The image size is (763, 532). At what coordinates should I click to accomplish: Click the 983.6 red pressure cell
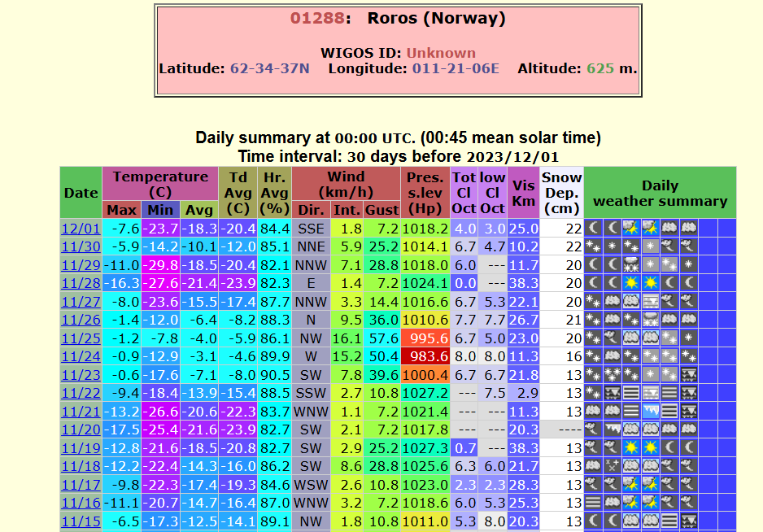coord(425,357)
